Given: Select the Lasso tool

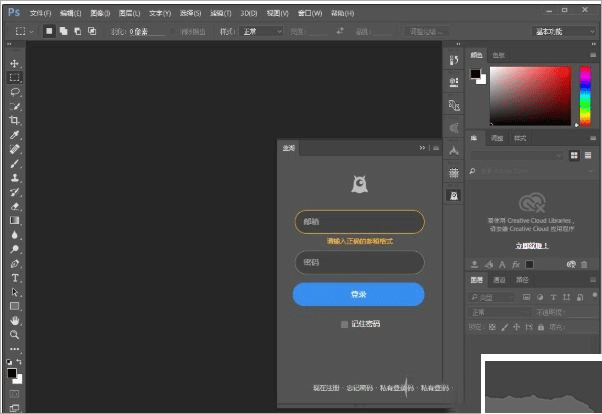Looking at the screenshot, I should pyautogui.click(x=14, y=91).
